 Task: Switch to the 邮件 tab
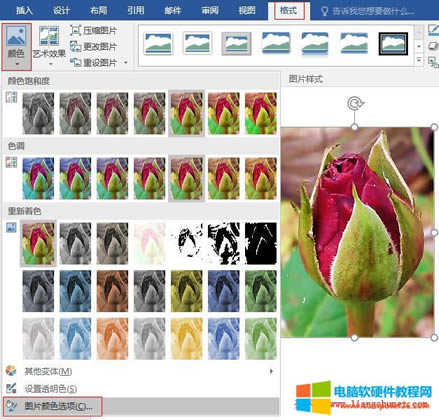(173, 10)
